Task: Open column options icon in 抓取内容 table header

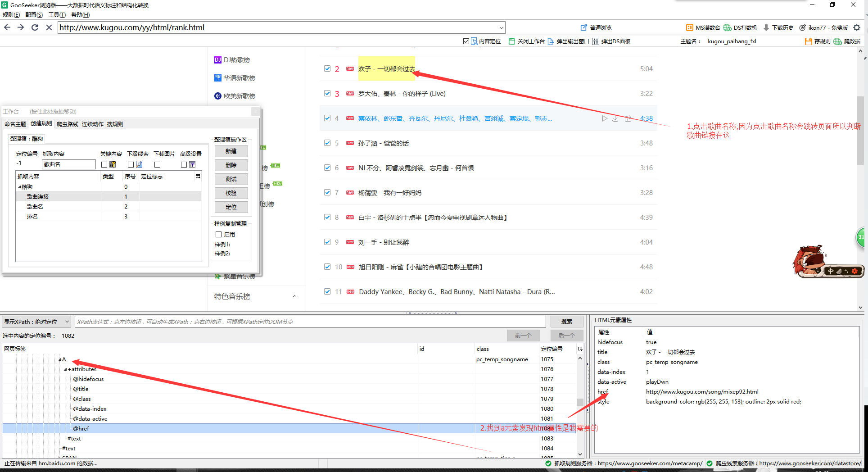Action: click(198, 176)
